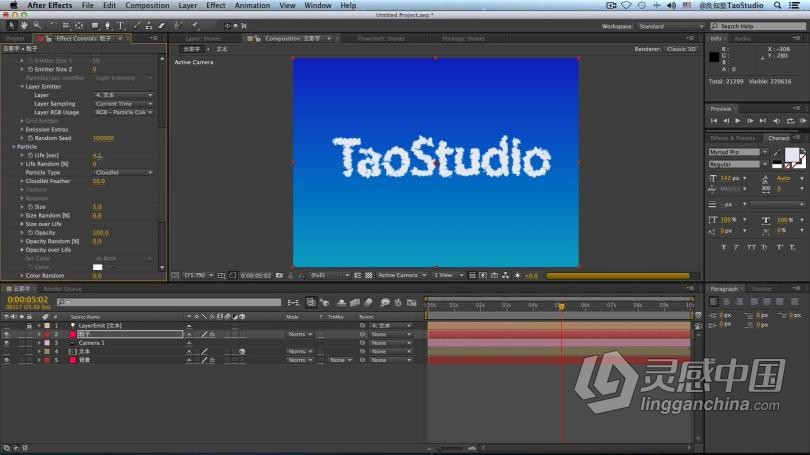
Task: Open the Animation menu
Action: click(x=252, y=5)
